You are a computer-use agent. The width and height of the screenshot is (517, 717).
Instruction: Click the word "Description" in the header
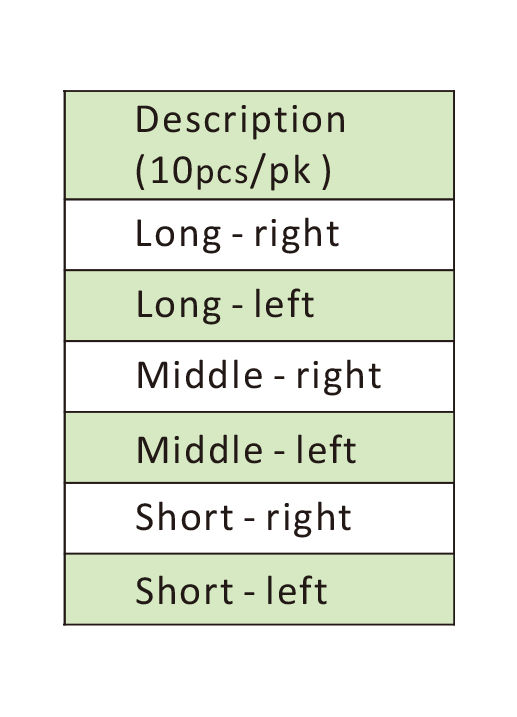(x=240, y=120)
